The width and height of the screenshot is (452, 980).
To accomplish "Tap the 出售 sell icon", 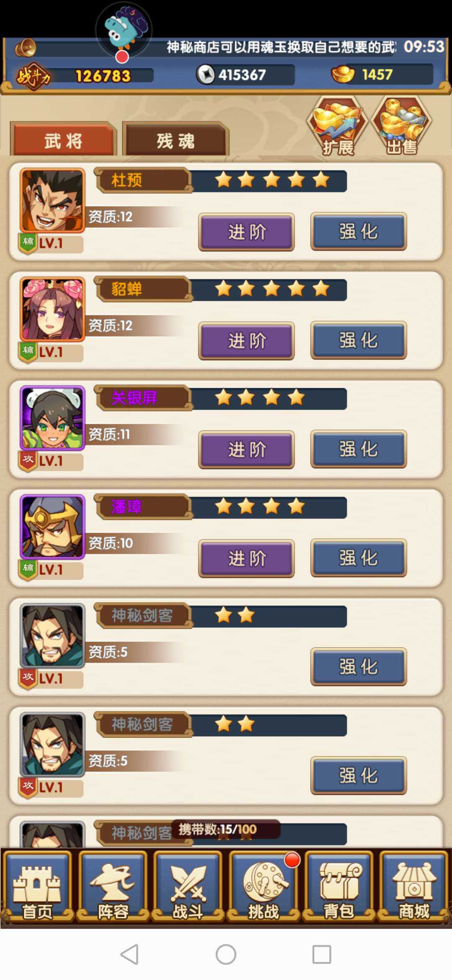I will coord(401,125).
